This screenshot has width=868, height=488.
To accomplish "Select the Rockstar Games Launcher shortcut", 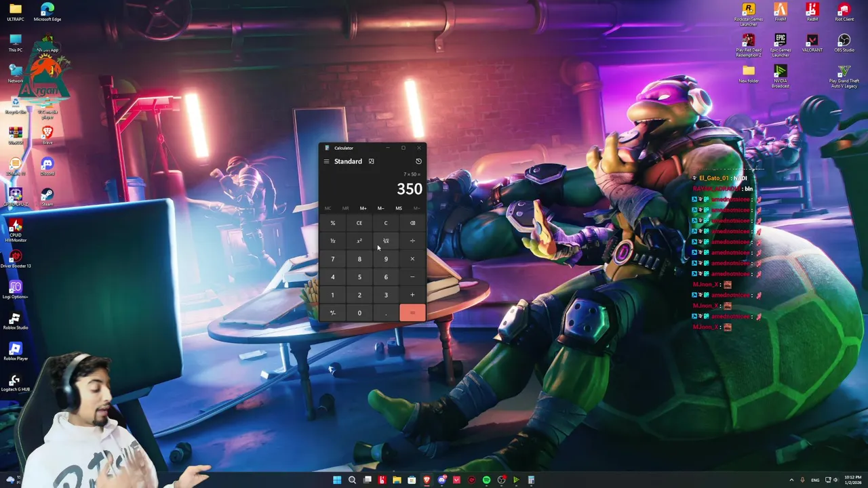I will tap(748, 14).
